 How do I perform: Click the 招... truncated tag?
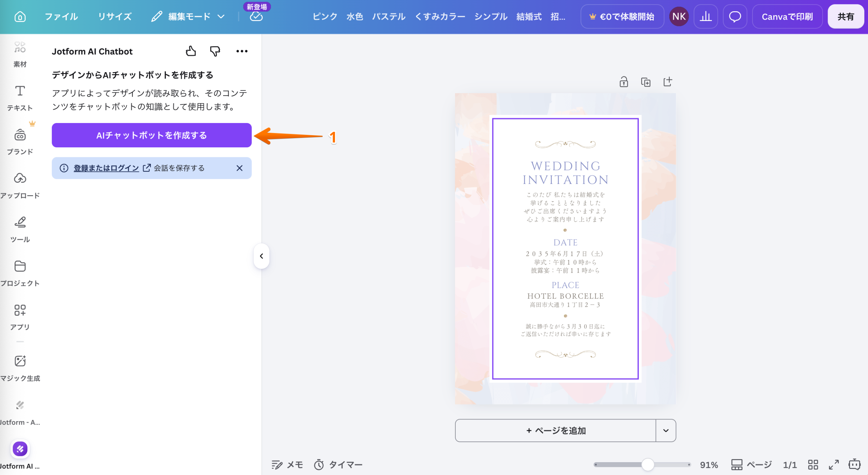tap(558, 17)
